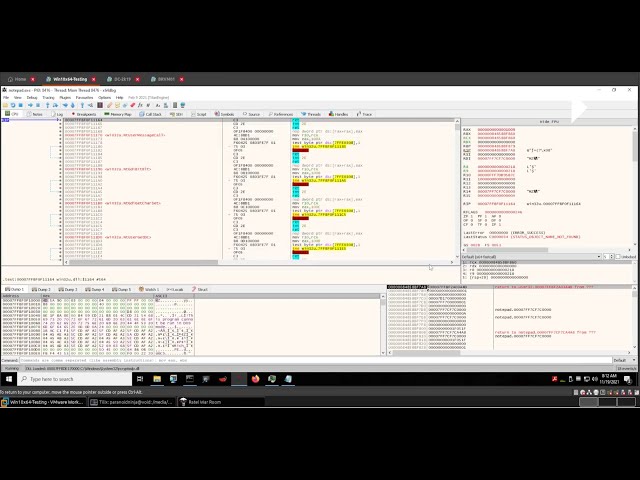Click the Step Over toolbar icon
The width and height of the screenshot is (640, 480).
click(55, 105)
